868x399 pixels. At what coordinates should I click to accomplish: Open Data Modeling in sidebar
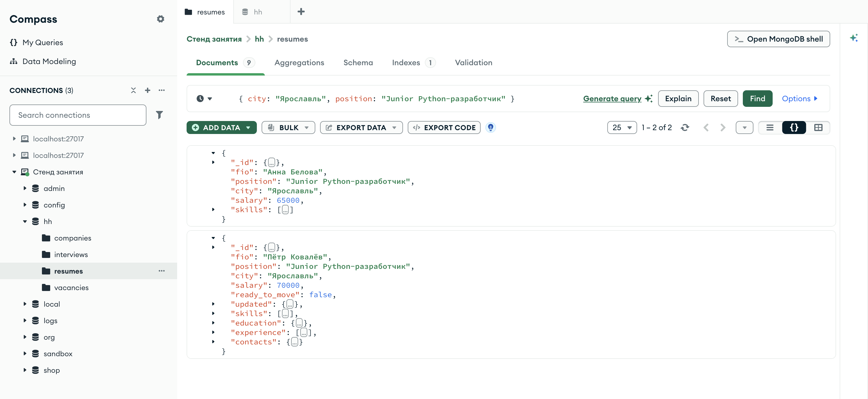click(43, 61)
